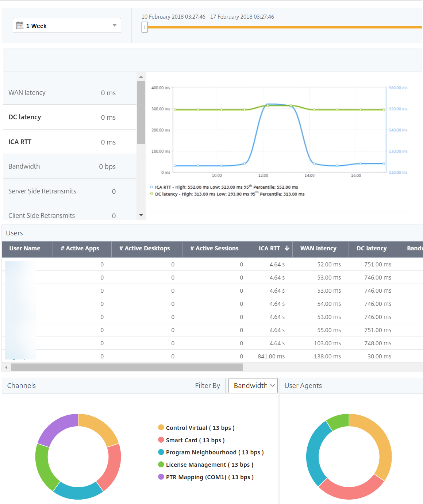Open the Bandwidth filter dropdown
423x504 pixels.
click(x=253, y=385)
